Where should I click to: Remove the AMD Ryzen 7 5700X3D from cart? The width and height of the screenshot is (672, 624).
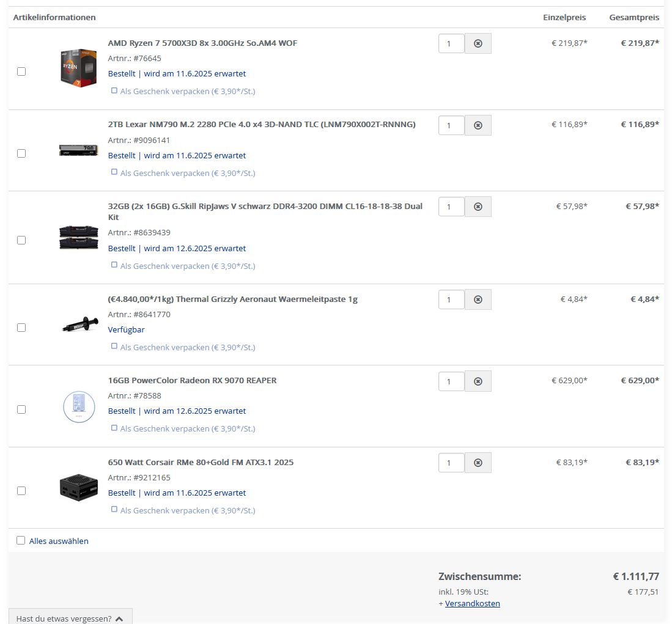(478, 43)
